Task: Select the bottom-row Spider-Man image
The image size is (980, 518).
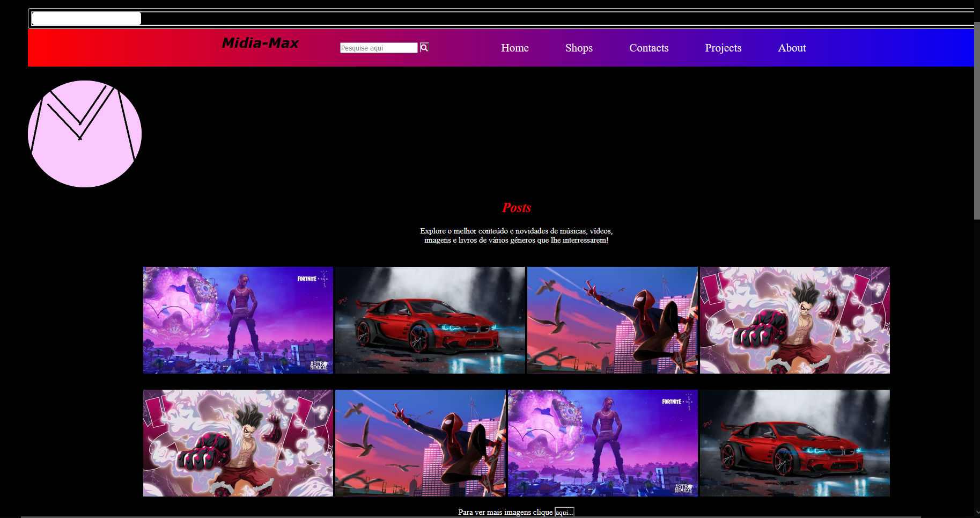Action: click(x=420, y=443)
